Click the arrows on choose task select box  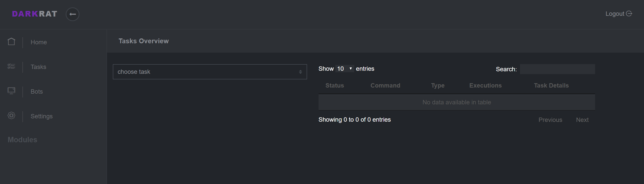point(300,72)
